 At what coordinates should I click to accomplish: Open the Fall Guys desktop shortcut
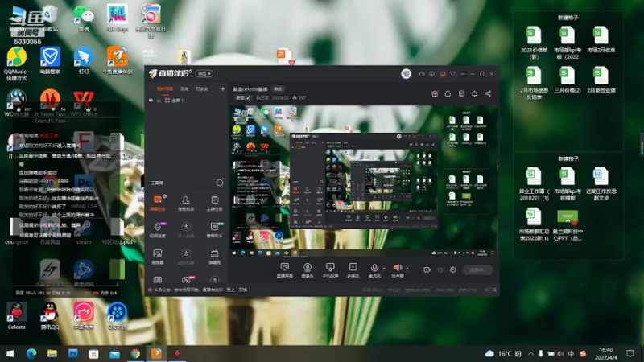pyautogui.click(x=117, y=19)
